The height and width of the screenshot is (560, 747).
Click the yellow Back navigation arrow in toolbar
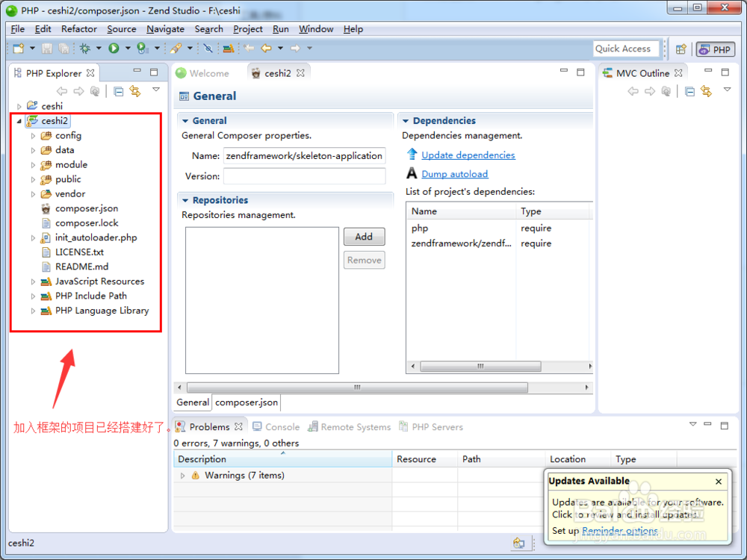tap(267, 48)
